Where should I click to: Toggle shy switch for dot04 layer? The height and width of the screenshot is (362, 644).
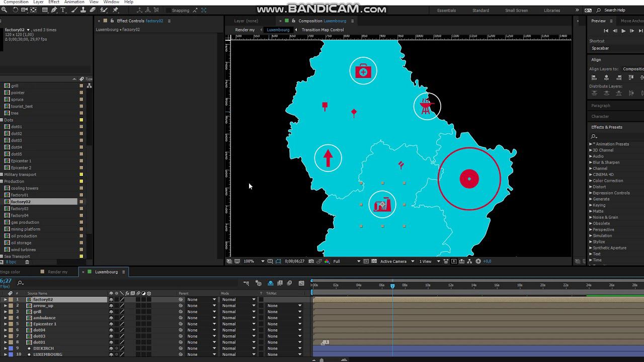click(111, 330)
